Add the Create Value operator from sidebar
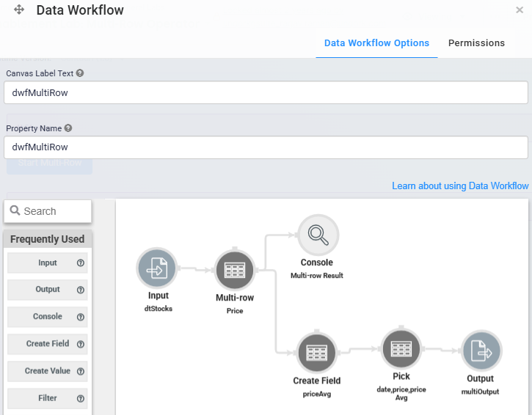The height and width of the screenshot is (415, 532). 48,371
